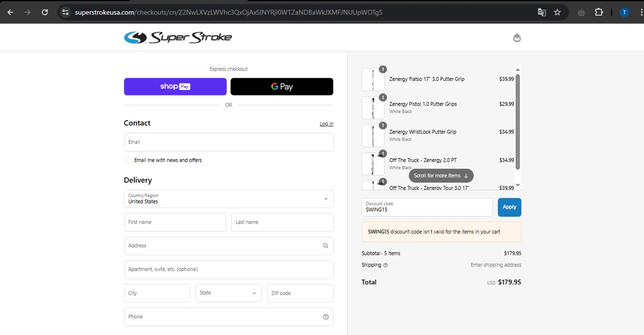Click the Discount code field with SWING15
The image size is (644, 335).
click(427, 207)
